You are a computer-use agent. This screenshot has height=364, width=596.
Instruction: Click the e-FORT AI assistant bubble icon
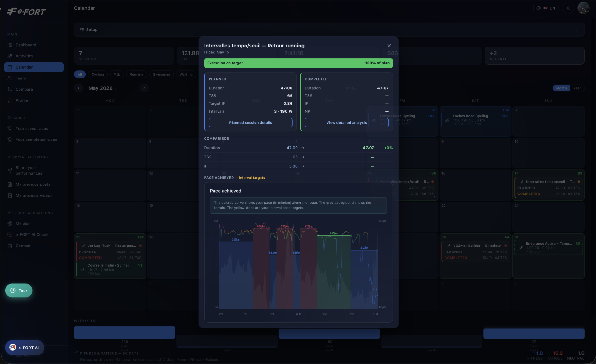tap(13, 348)
